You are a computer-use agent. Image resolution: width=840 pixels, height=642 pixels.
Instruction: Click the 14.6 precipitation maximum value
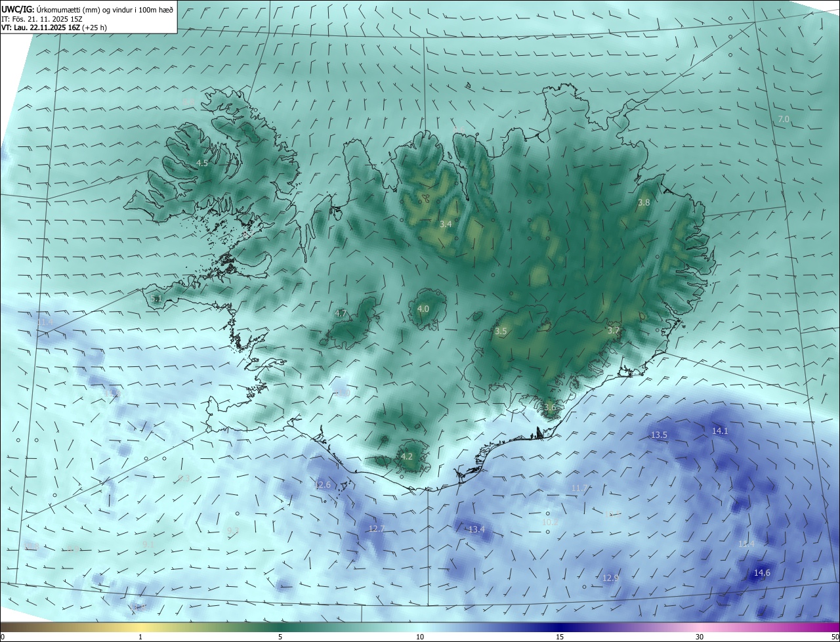[x=762, y=573]
